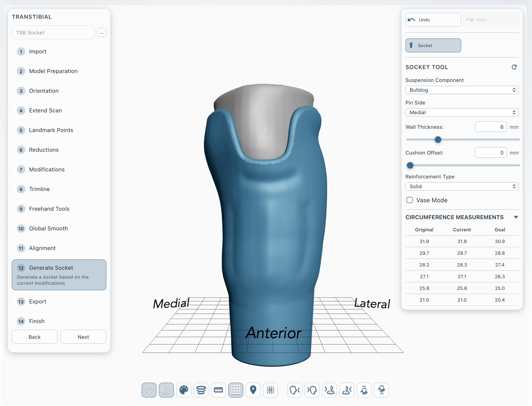The height and width of the screenshot is (406, 532).
Task: Toggle the grid display icon
Action: [x=236, y=390]
